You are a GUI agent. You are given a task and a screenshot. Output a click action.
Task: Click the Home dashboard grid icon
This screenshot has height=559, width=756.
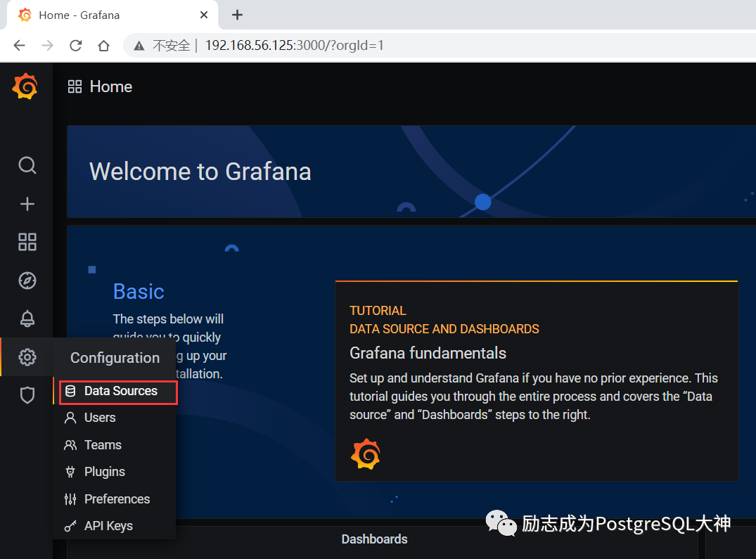click(75, 86)
